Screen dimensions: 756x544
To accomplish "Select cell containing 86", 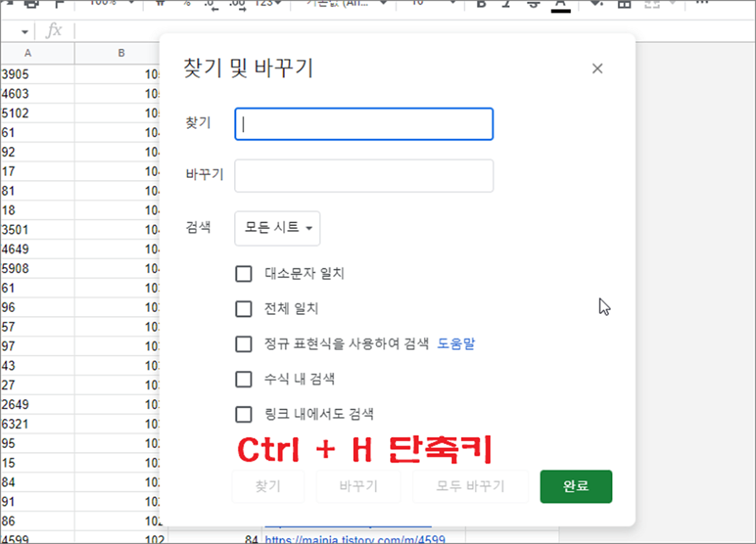I will [37, 520].
